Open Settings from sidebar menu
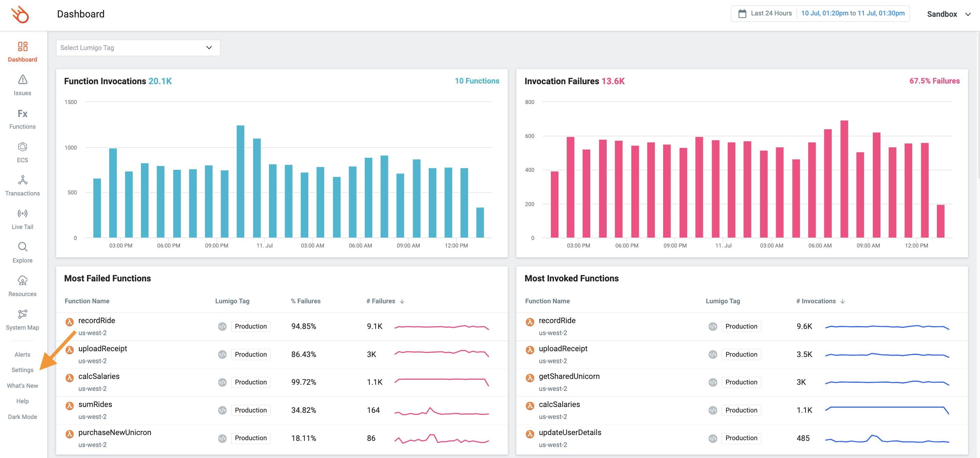The image size is (980, 458). pos(23,370)
